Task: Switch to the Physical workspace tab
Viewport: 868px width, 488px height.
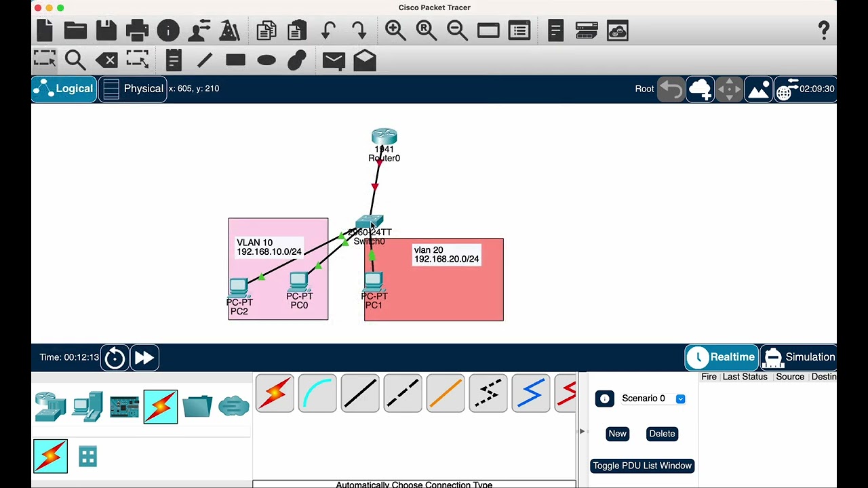Action: pyautogui.click(x=133, y=89)
